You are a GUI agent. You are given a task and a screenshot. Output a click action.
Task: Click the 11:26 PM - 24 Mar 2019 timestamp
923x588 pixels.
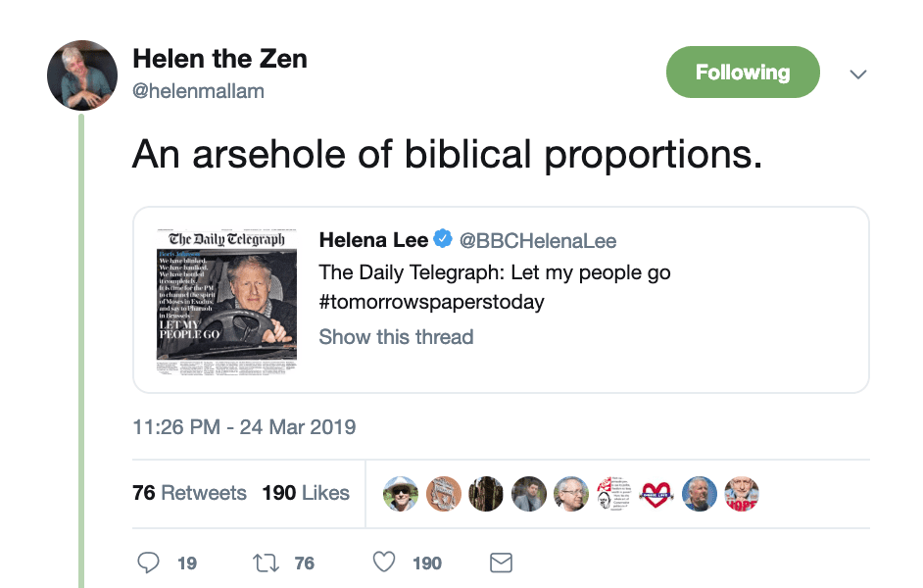pos(244,426)
